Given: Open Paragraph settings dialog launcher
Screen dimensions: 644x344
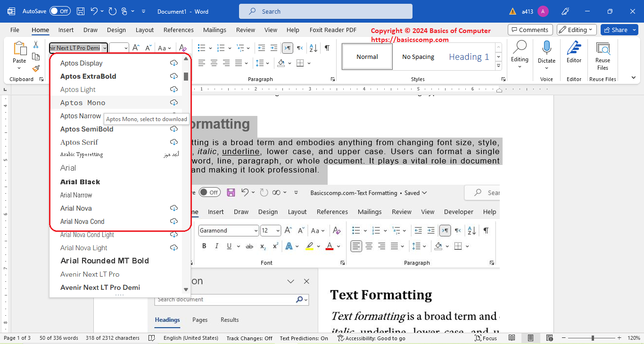Looking at the screenshot, I should (333, 79).
